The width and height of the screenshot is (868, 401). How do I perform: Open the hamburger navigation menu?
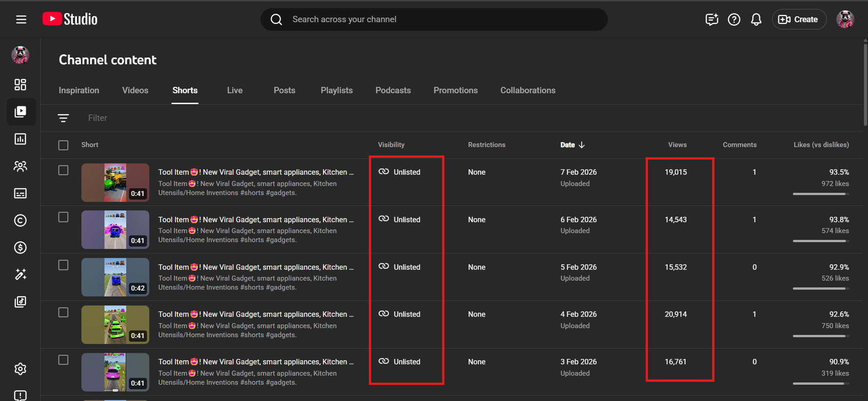tap(21, 19)
